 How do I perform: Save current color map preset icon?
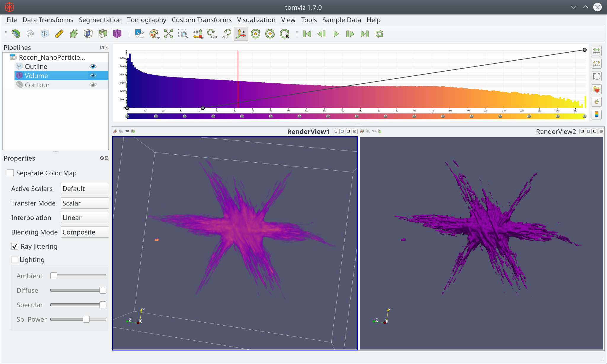coord(597,102)
